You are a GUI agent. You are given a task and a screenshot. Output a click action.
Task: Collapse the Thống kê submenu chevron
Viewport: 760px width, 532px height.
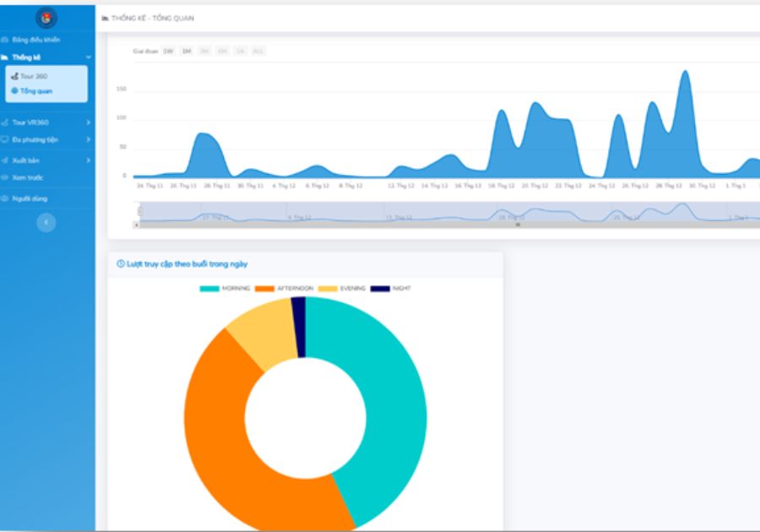point(89,57)
